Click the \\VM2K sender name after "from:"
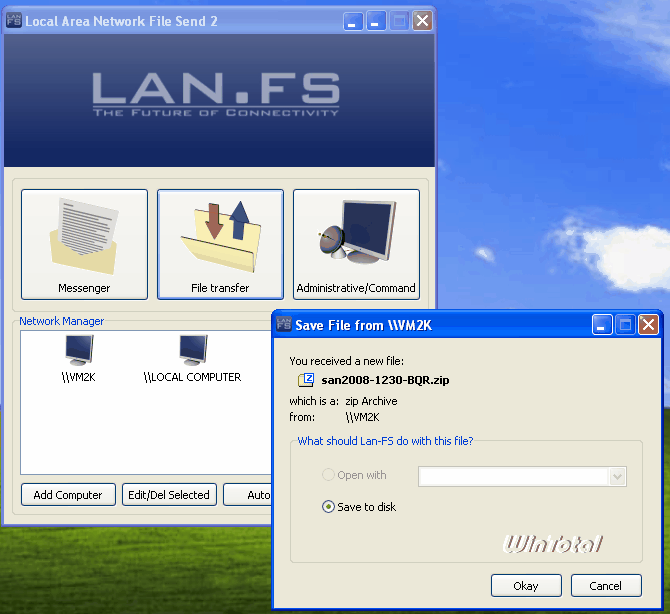 [x=362, y=417]
